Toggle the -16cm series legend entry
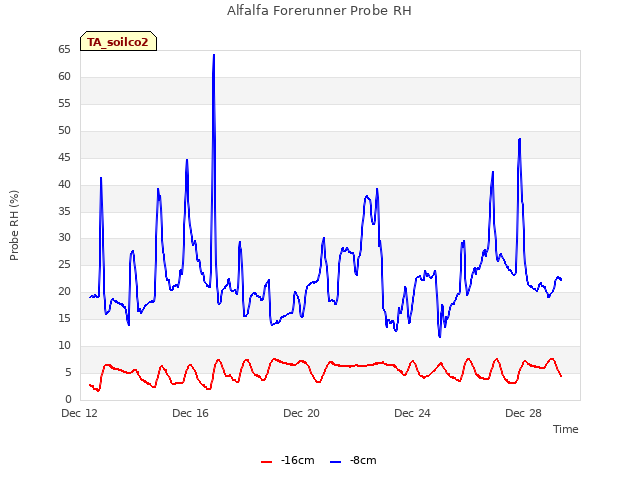The image size is (640, 480). click(288, 460)
